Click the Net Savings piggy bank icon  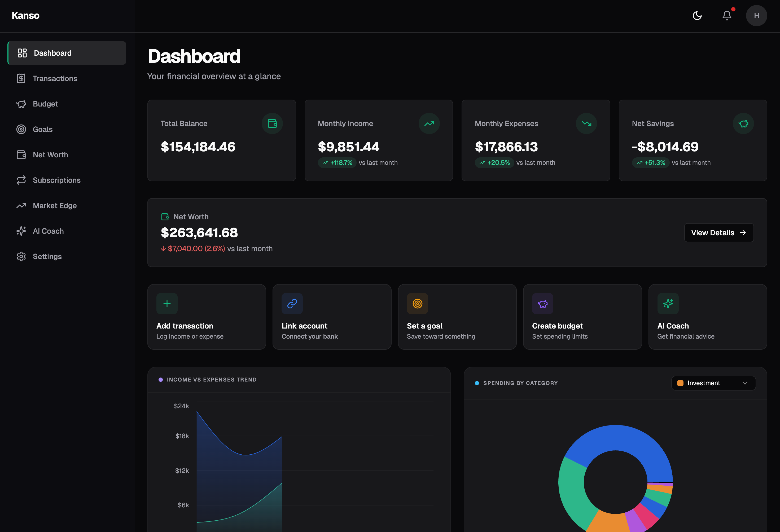point(743,123)
